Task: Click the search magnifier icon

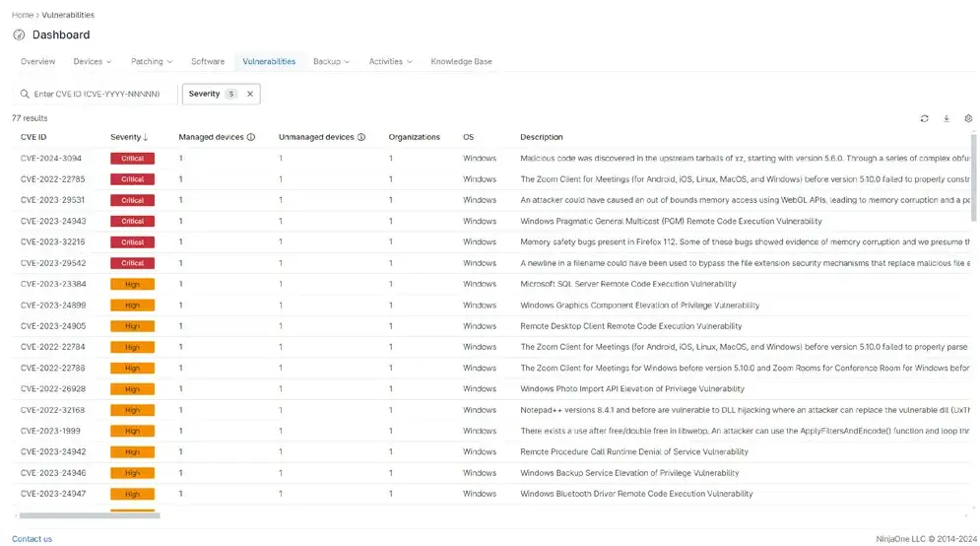Action: point(25,94)
